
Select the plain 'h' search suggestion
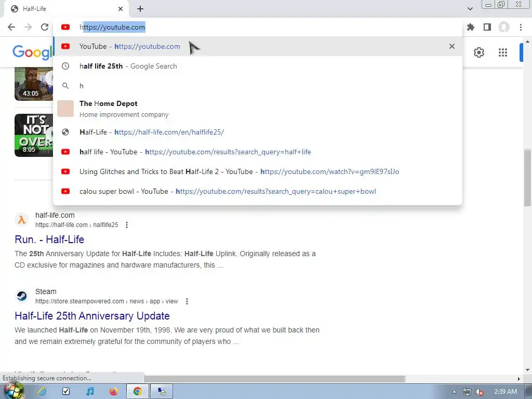tap(258, 86)
